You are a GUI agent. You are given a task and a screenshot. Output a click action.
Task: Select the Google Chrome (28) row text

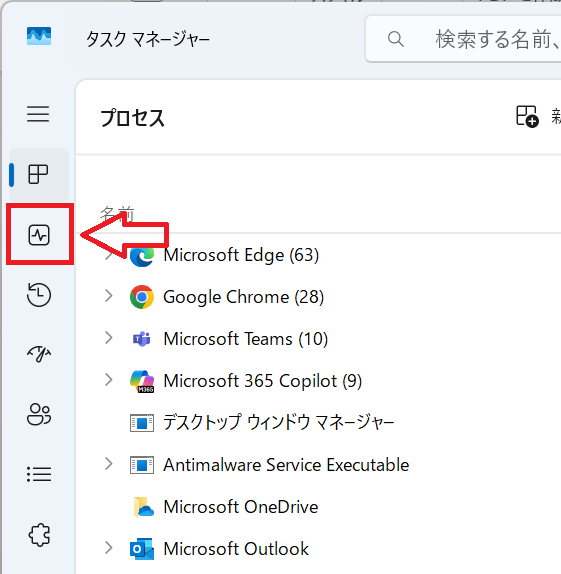(x=244, y=297)
